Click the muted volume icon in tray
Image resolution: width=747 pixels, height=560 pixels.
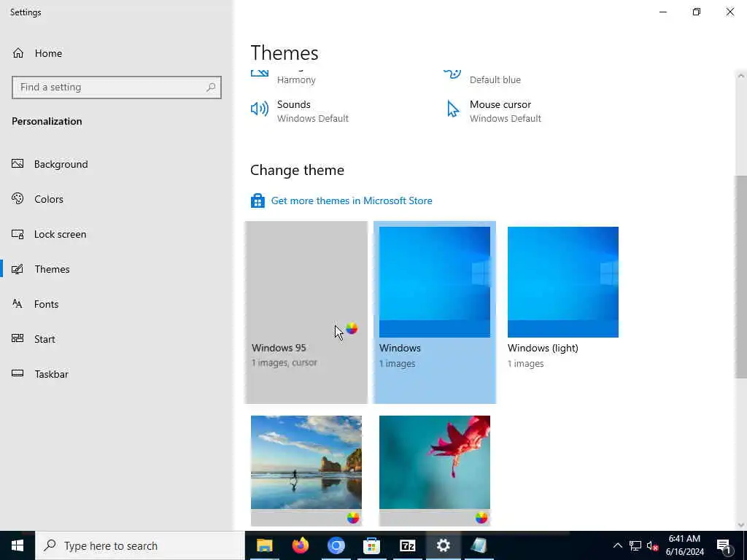coord(652,545)
